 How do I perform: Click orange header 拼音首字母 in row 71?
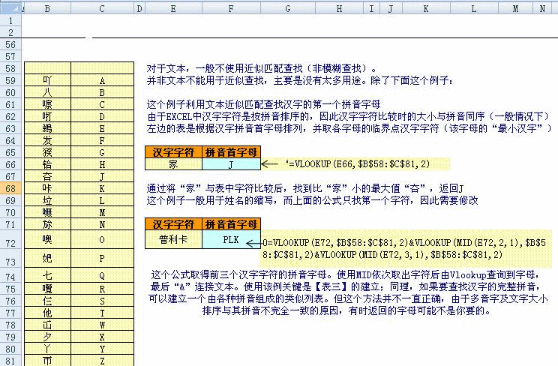[231, 224]
